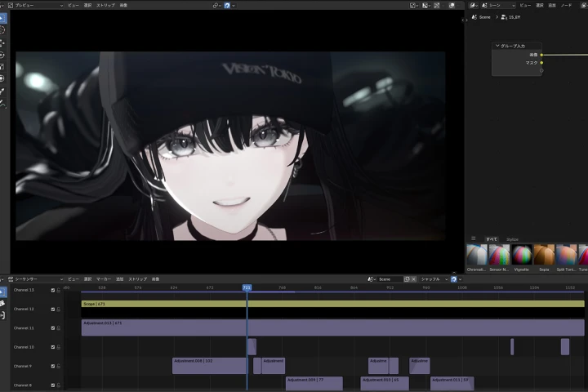Open preview snapping options dropdown arrow
Viewport: 588px width, 392px height.
(234, 5)
